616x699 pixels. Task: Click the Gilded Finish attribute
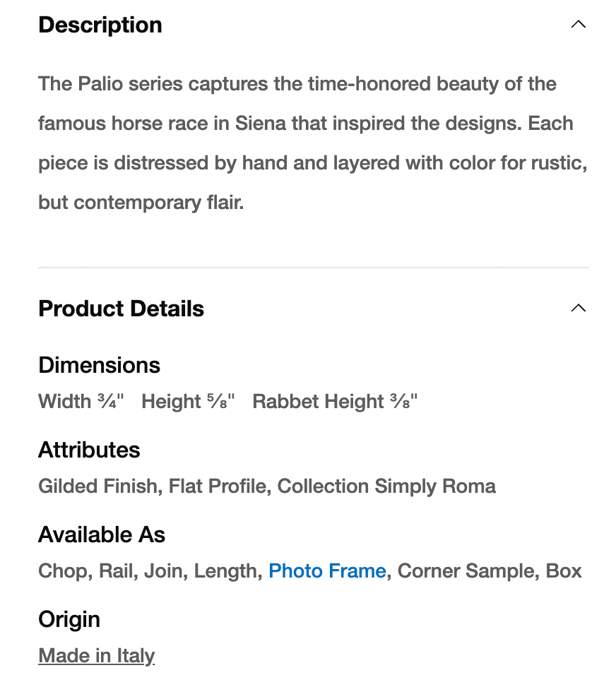point(97,486)
